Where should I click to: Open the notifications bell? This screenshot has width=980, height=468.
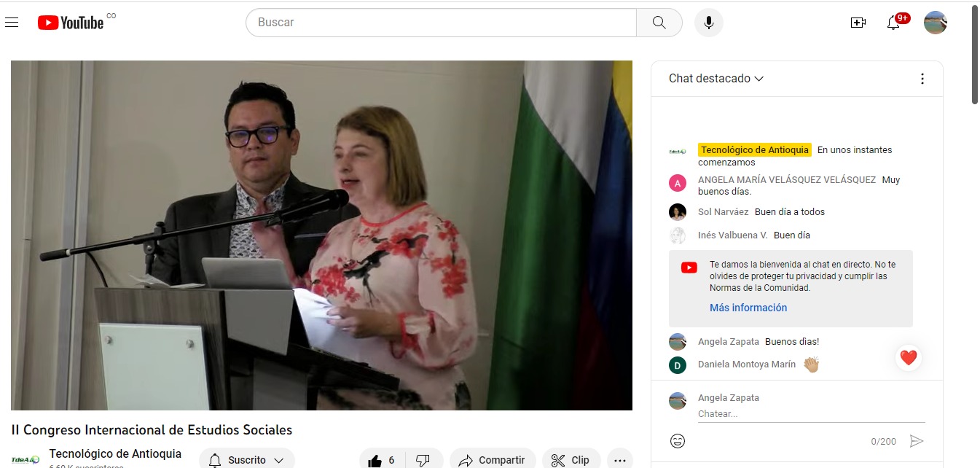click(893, 23)
